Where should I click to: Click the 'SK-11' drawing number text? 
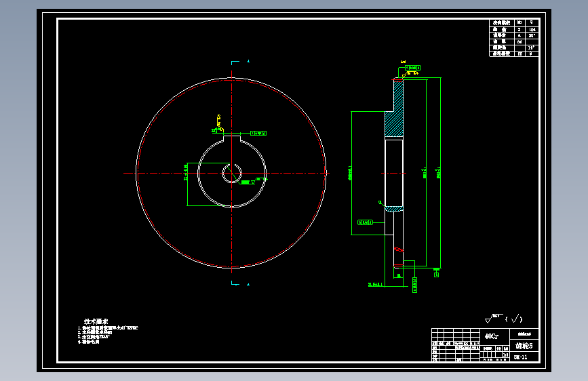(520, 357)
